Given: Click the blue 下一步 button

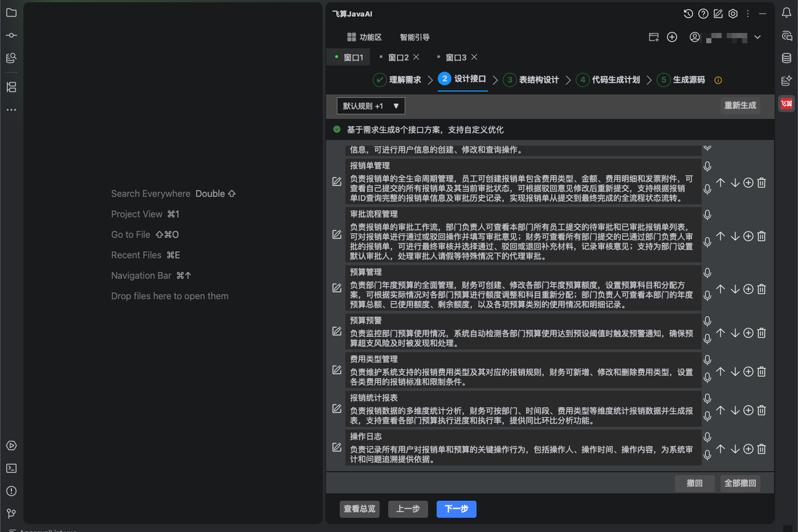Looking at the screenshot, I should [x=456, y=509].
